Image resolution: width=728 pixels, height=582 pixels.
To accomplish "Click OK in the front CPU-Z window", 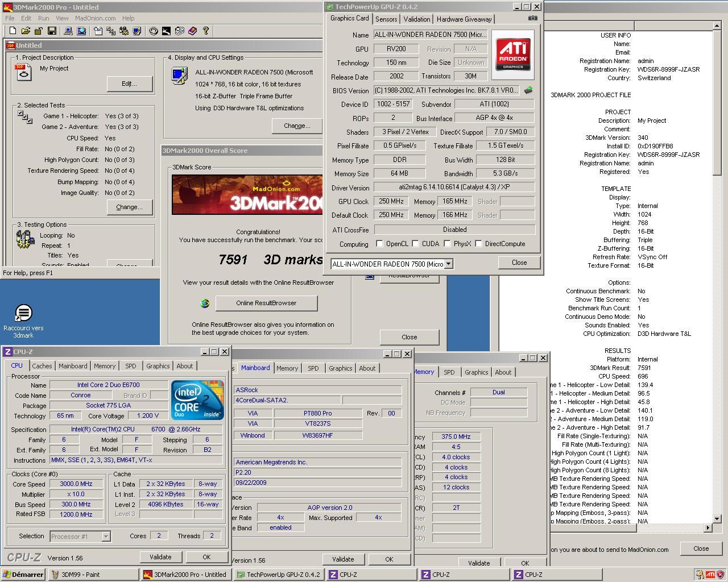I will (x=206, y=557).
